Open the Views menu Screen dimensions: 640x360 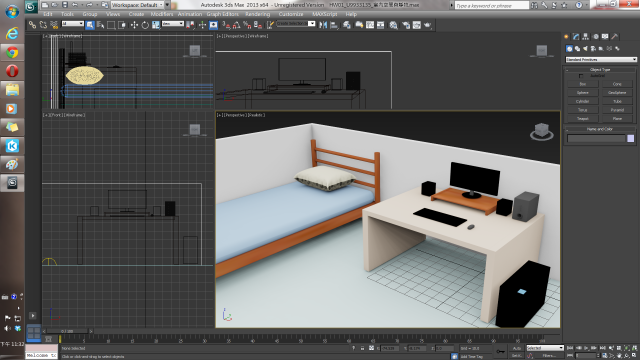click(x=113, y=14)
